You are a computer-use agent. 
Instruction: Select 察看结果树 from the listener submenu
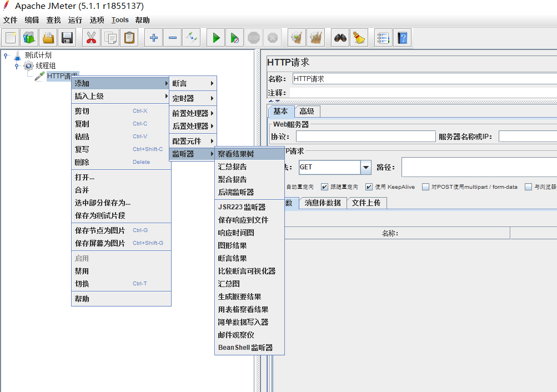[236, 154]
